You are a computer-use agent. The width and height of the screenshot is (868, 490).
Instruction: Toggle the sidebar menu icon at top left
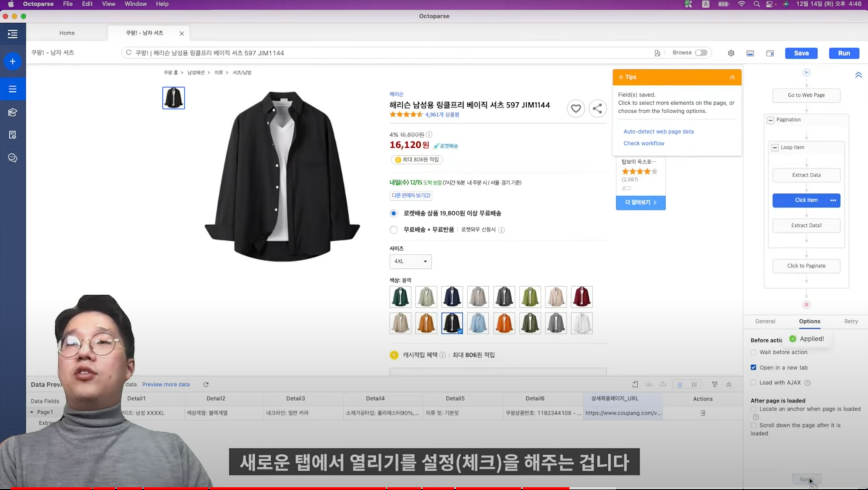pos(13,34)
